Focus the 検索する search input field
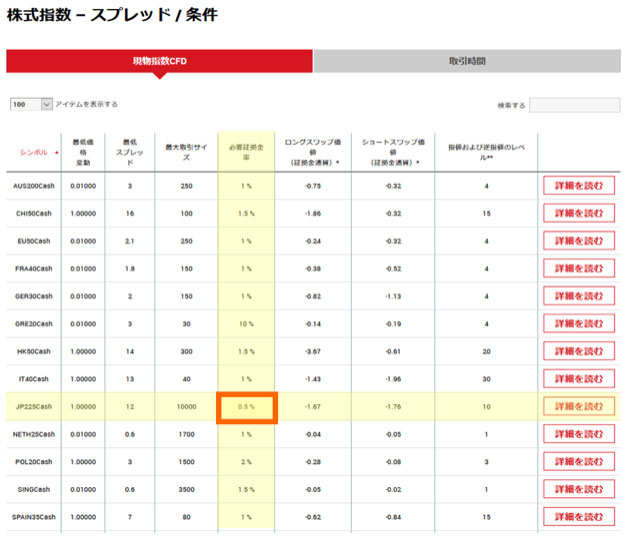The image size is (630, 536). coord(575,105)
